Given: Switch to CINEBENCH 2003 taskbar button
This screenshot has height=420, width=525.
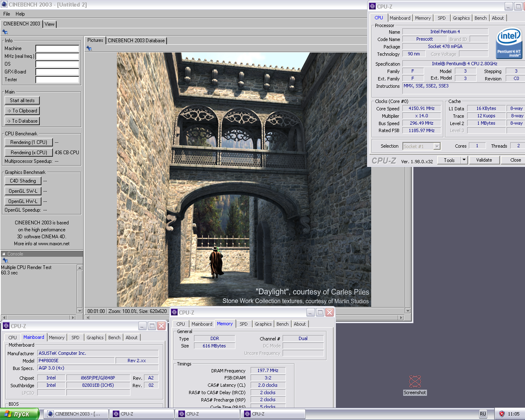Looking at the screenshot, I should [x=76, y=414].
